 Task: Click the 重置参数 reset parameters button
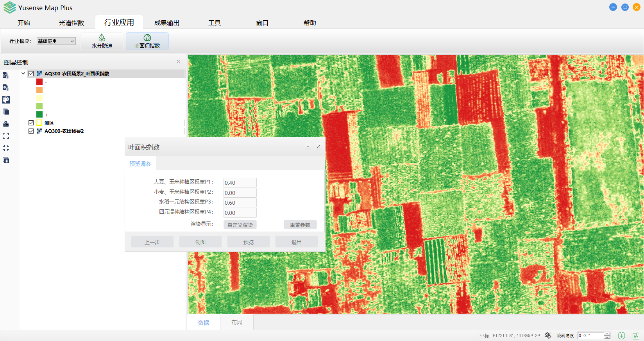pos(300,225)
